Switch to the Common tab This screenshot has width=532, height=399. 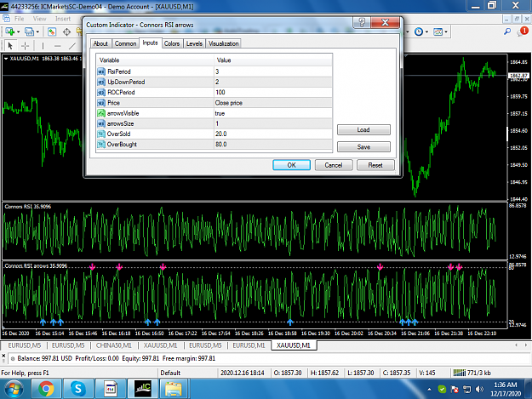(x=125, y=43)
